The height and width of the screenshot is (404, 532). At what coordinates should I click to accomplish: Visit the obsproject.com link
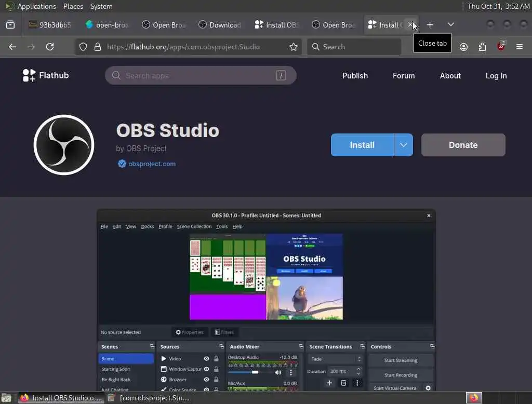152,164
